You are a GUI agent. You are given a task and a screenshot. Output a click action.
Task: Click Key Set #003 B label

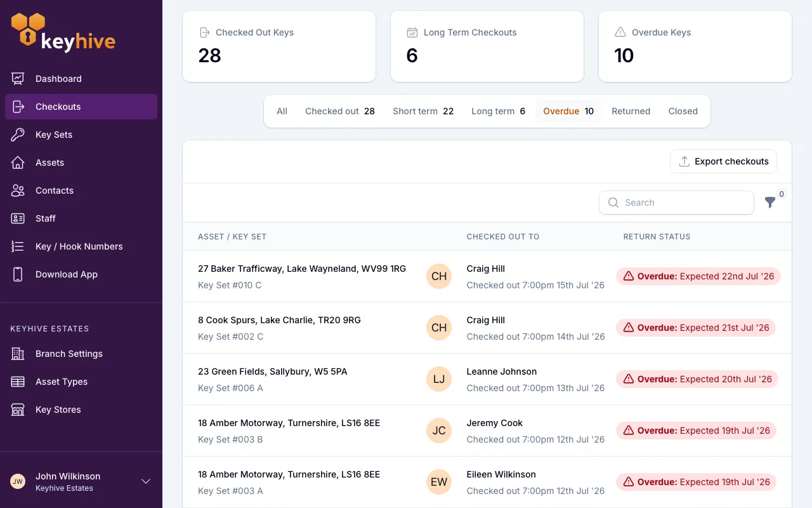tap(230, 439)
